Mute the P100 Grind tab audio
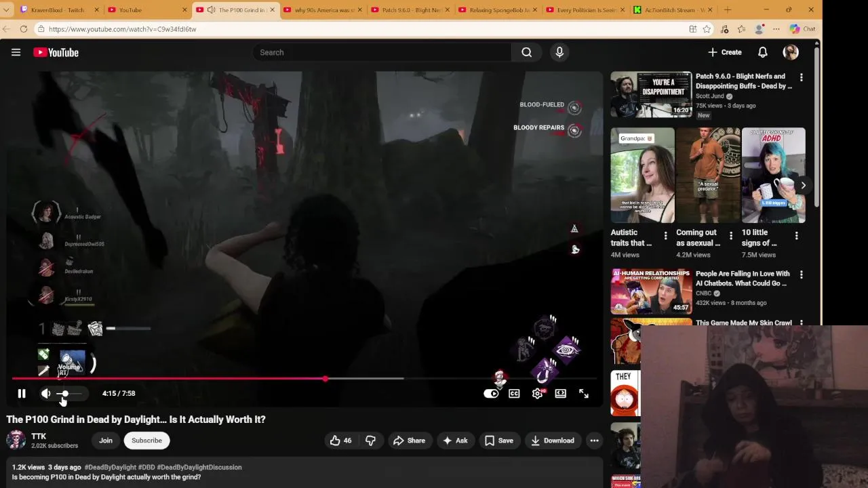The height and width of the screenshot is (488, 868). point(211,9)
